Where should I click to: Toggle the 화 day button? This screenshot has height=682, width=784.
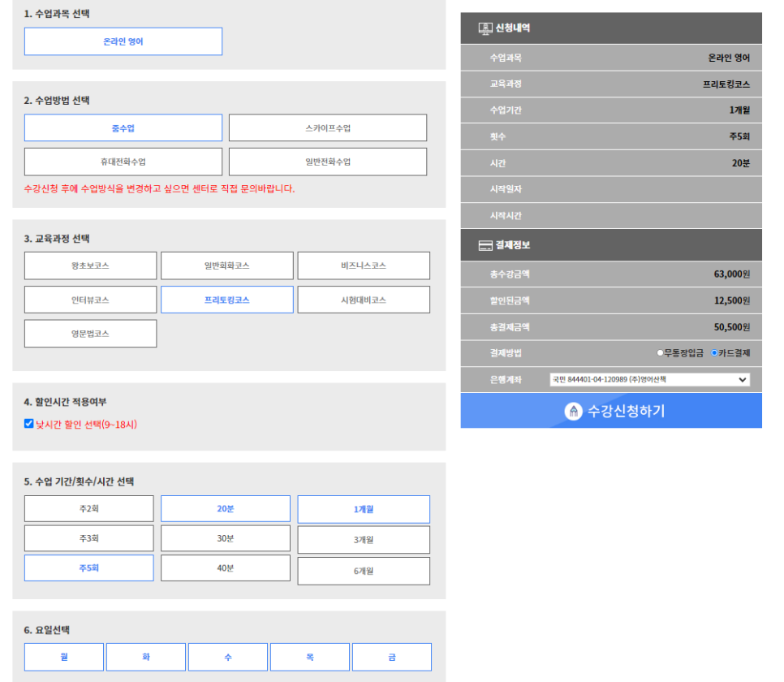coord(146,657)
